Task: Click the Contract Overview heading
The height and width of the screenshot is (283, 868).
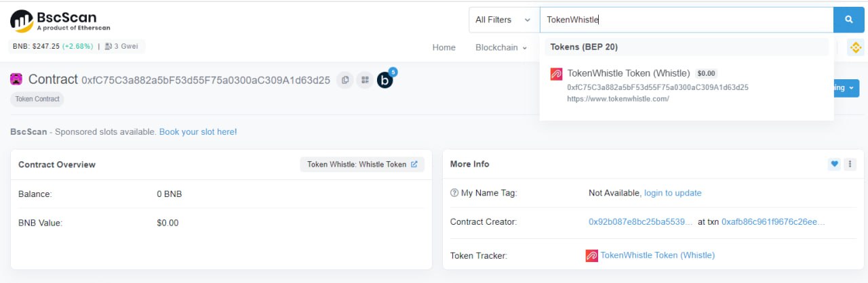Action: pyautogui.click(x=57, y=165)
